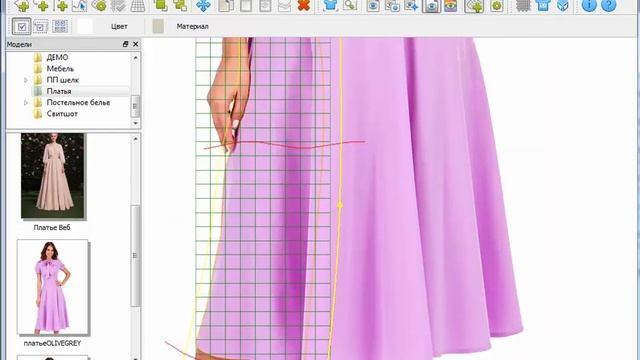Click the beige Материал swatch
The width and height of the screenshot is (640, 360).
(x=158, y=27)
